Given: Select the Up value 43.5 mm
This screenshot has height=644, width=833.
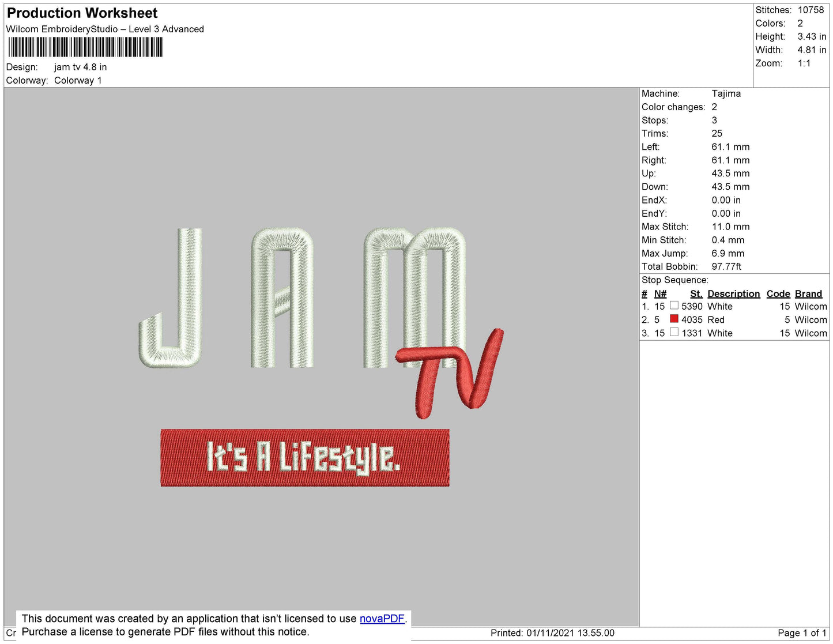Looking at the screenshot, I should [x=730, y=173].
